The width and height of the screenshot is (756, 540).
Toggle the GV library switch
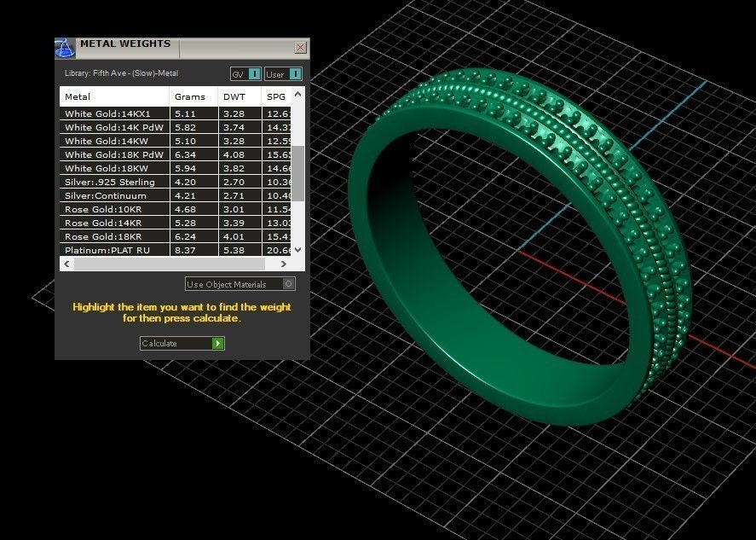(246, 74)
